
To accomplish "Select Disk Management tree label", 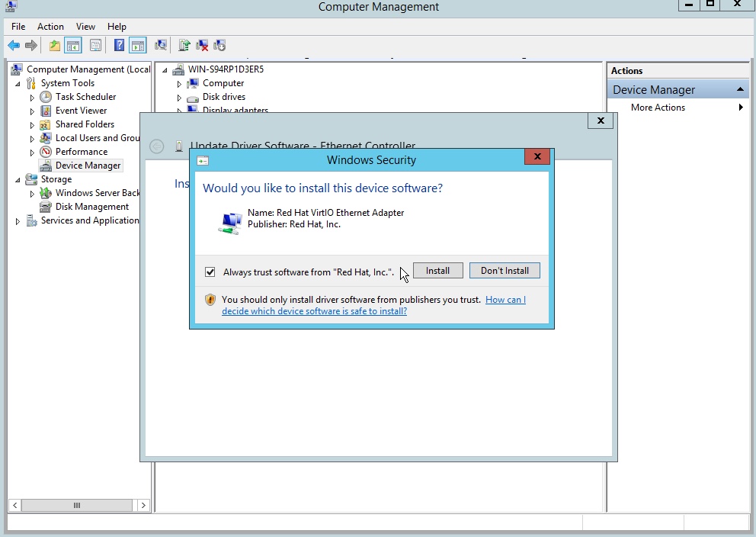I will click(x=92, y=207).
